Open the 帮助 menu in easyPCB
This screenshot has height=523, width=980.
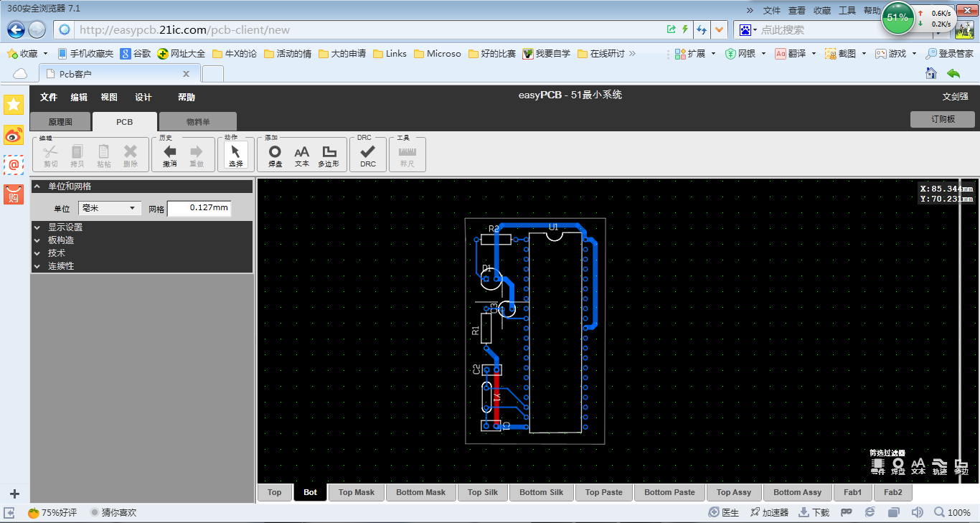pos(187,98)
